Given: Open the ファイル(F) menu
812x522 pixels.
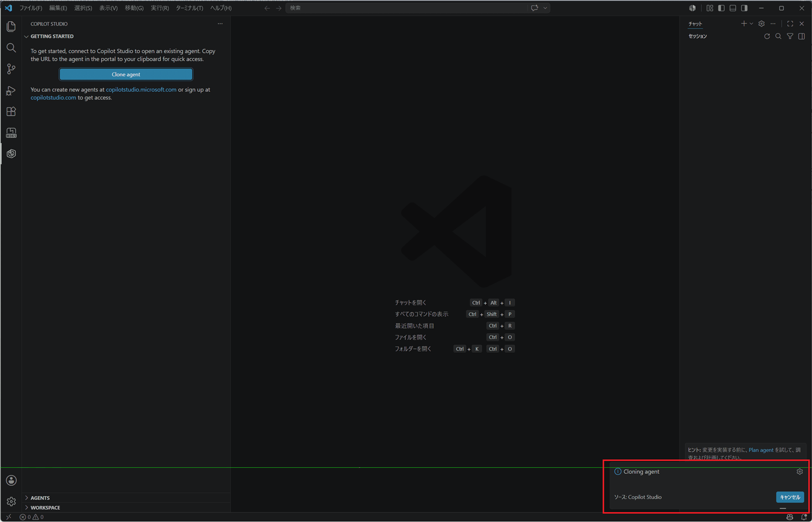Looking at the screenshot, I should point(31,8).
